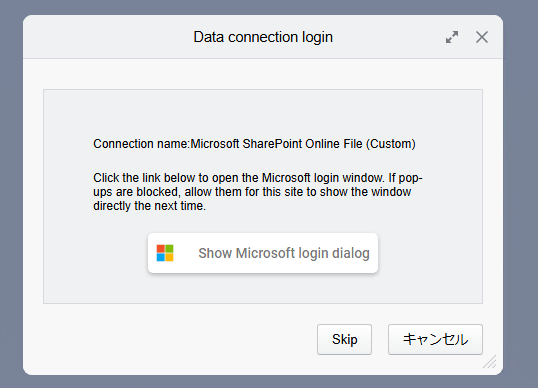Dismiss the dialog via the X icon
538x388 pixels.
[482, 37]
